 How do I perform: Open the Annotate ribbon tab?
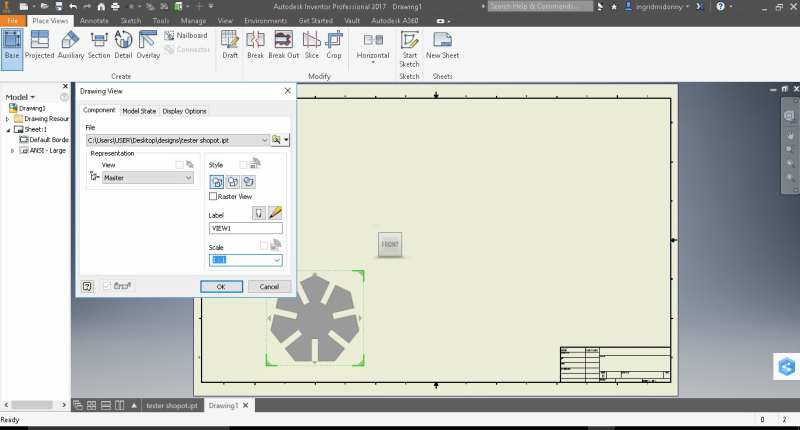point(94,21)
